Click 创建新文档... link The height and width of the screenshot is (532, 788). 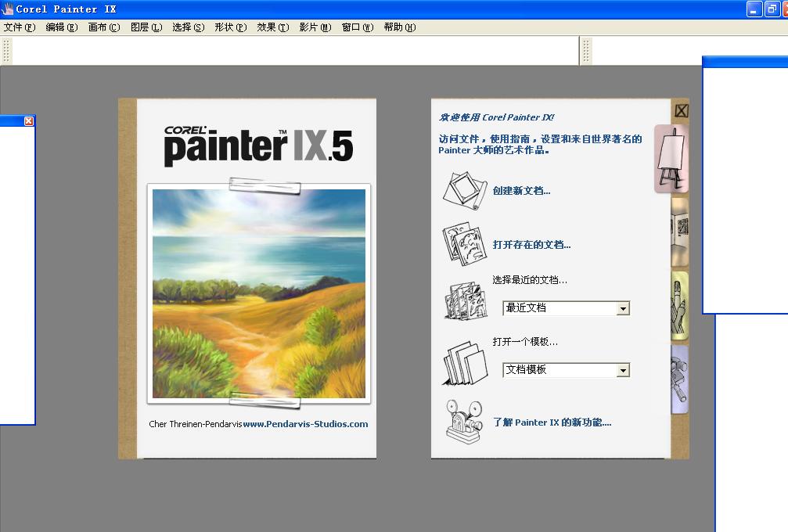point(521,190)
